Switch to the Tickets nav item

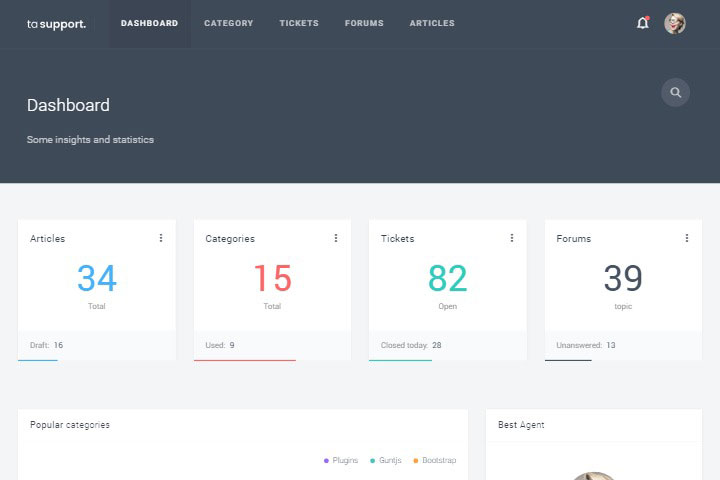coord(299,23)
